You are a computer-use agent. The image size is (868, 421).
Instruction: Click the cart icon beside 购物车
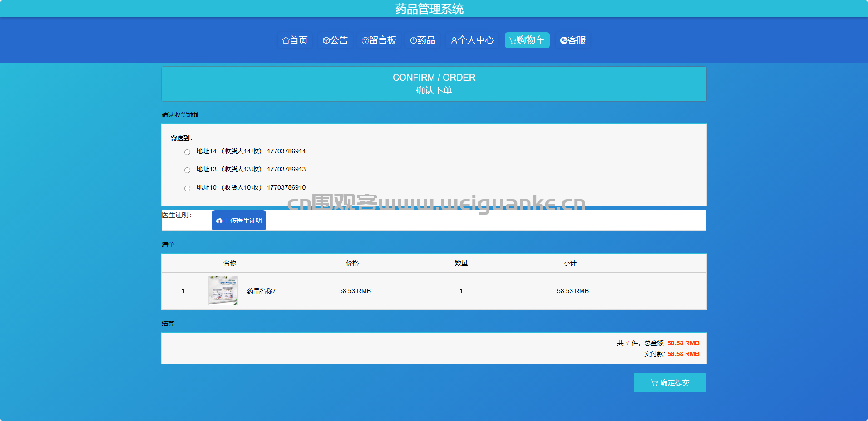[513, 40]
